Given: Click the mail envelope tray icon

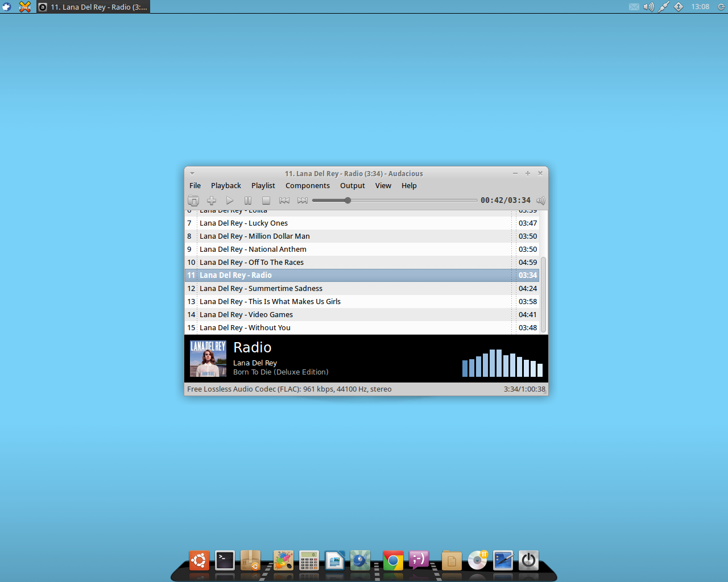Looking at the screenshot, I should tap(634, 7).
